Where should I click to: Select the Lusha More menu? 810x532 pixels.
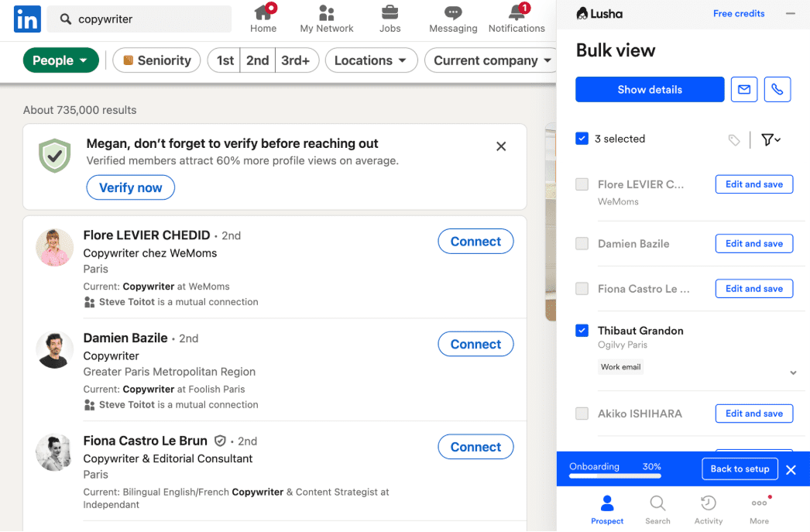[759, 504]
